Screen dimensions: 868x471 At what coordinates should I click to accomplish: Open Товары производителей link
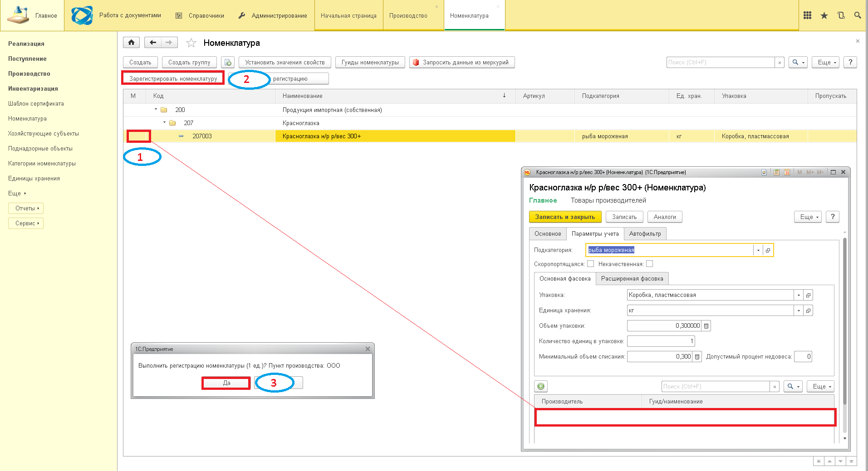tap(608, 200)
